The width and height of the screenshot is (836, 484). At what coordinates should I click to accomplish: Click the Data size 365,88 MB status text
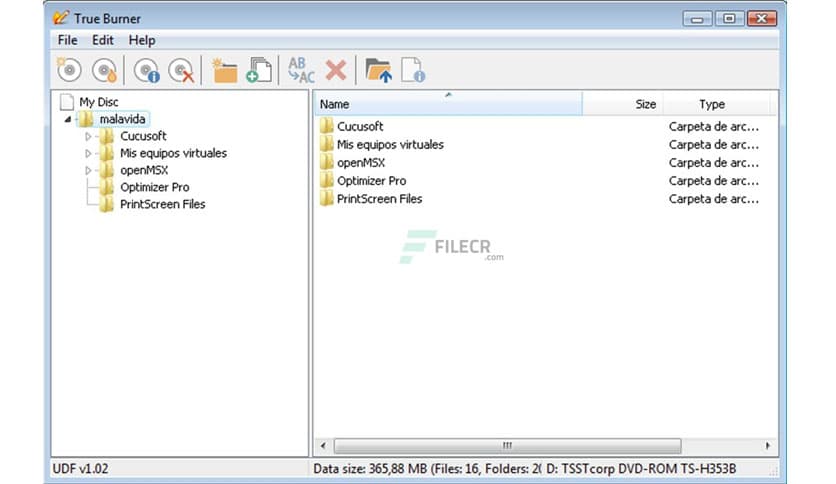(427, 469)
